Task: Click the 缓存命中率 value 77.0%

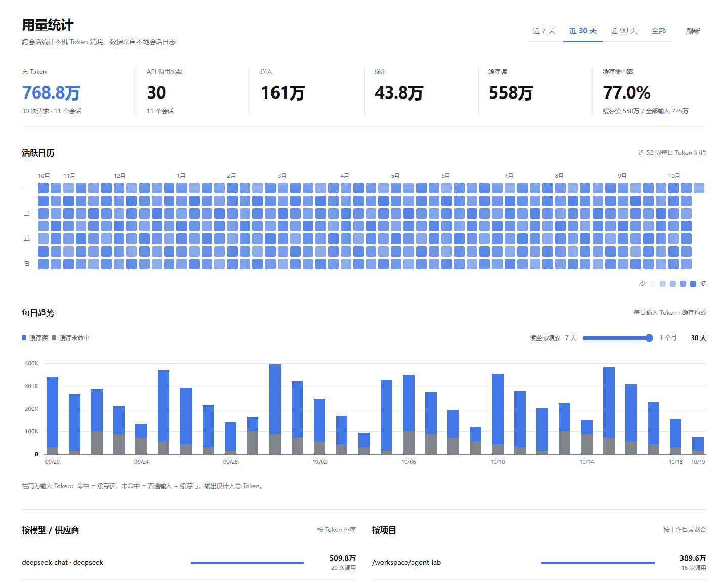Action: click(626, 93)
